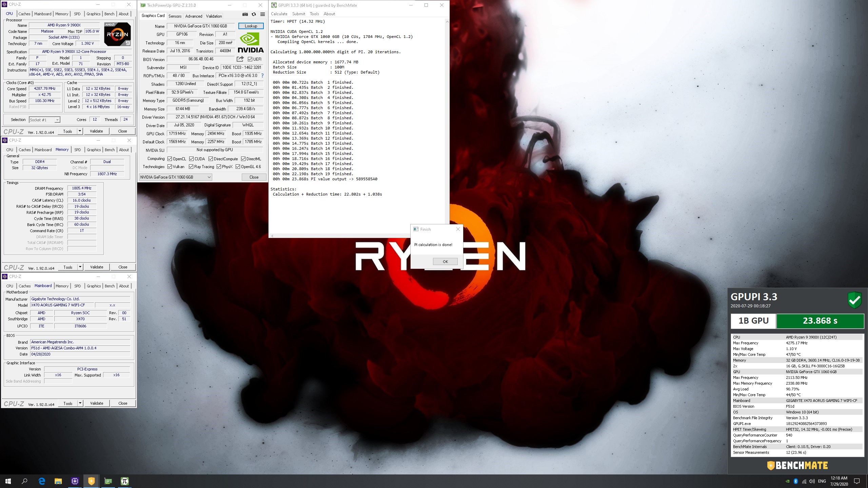Switch to CPU-Z via taskbar icon
This screenshot has width=868, height=488.
pyautogui.click(x=75, y=481)
